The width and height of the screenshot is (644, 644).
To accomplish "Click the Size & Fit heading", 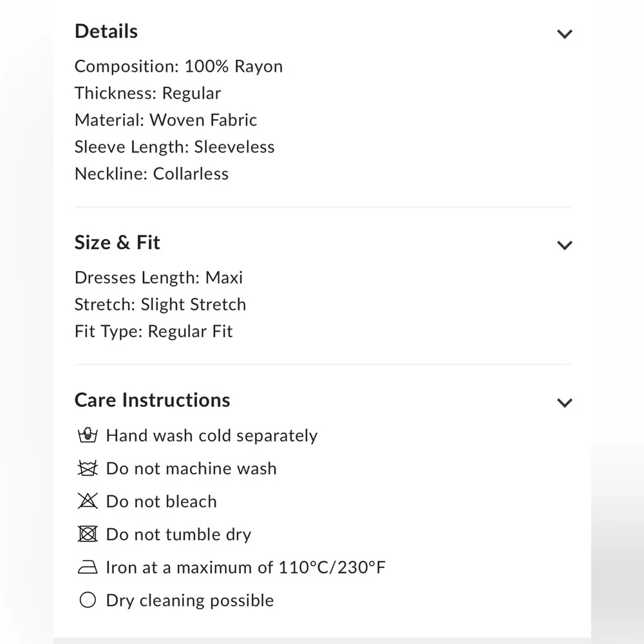I will tap(117, 243).
